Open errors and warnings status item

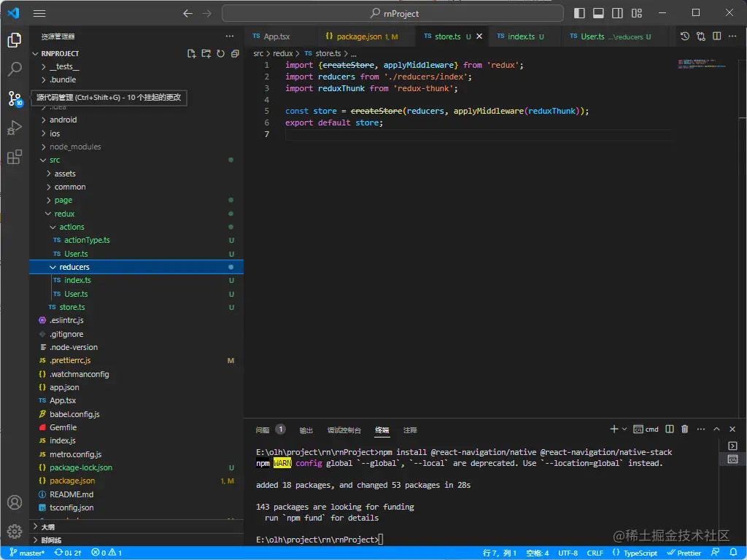(107, 553)
